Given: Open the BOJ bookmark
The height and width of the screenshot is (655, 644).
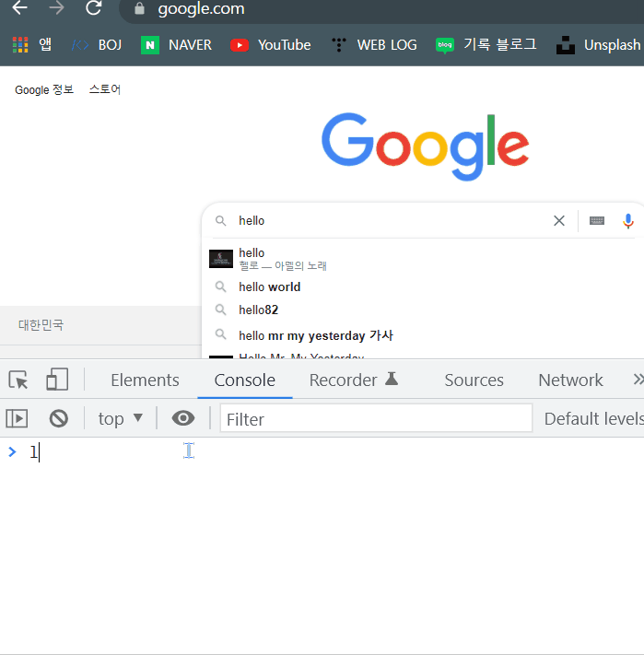Looking at the screenshot, I should tap(97, 45).
